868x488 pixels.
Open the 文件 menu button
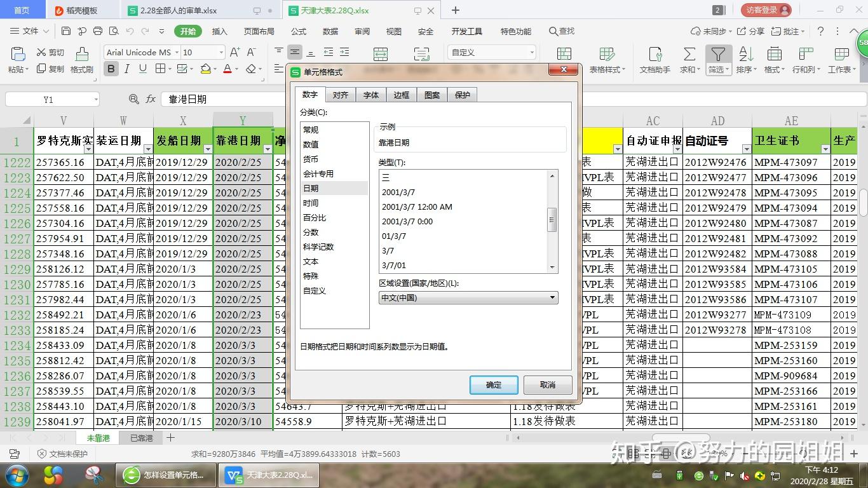(x=30, y=31)
